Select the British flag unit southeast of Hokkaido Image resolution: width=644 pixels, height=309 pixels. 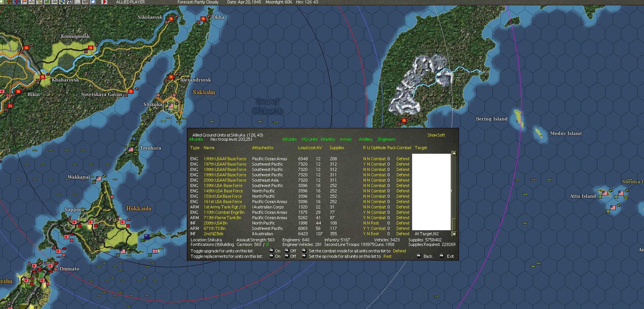[x=155, y=251]
